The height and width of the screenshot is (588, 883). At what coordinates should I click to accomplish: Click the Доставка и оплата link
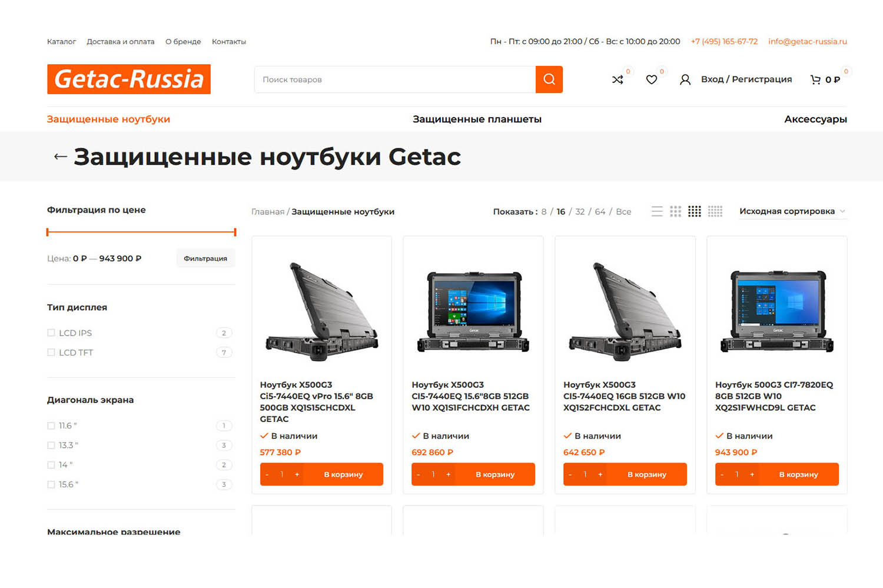[x=121, y=42]
